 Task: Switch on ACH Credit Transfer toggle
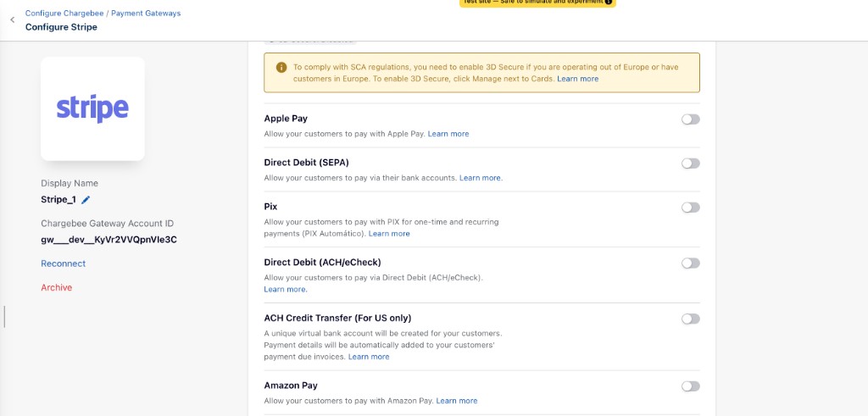tap(690, 319)
